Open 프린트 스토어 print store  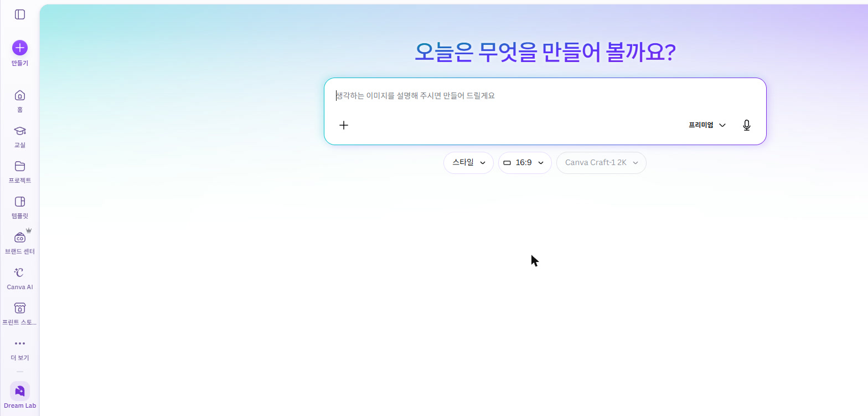click(x=20, y=314)
